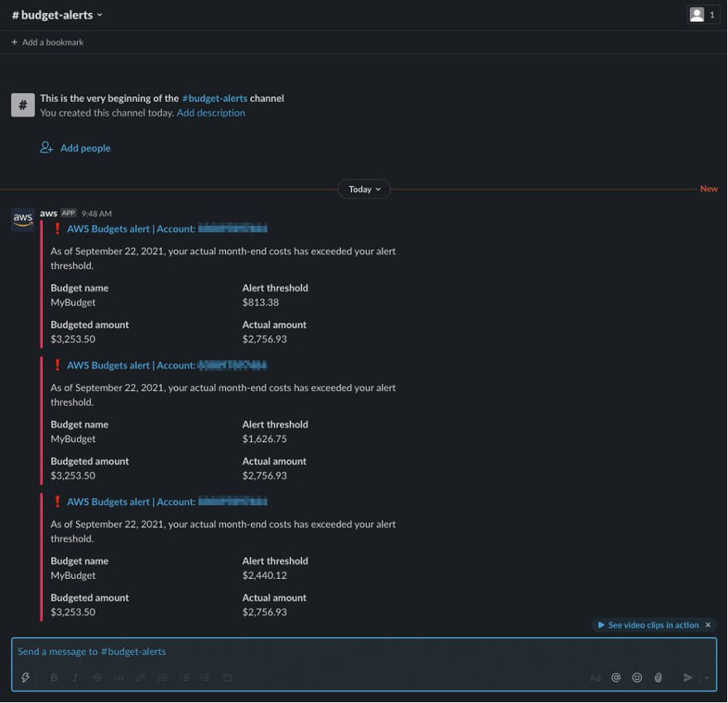Insert a code block icon

pos(227,677)
